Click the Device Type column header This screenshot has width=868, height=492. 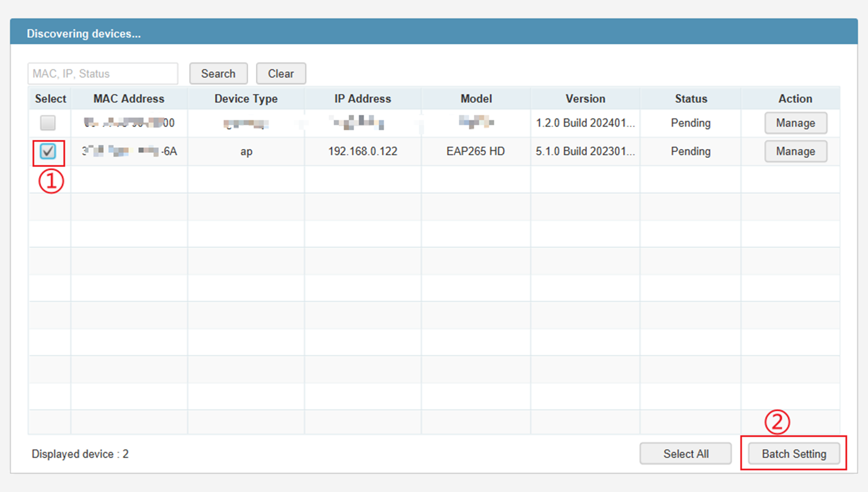tap(246, 98)
